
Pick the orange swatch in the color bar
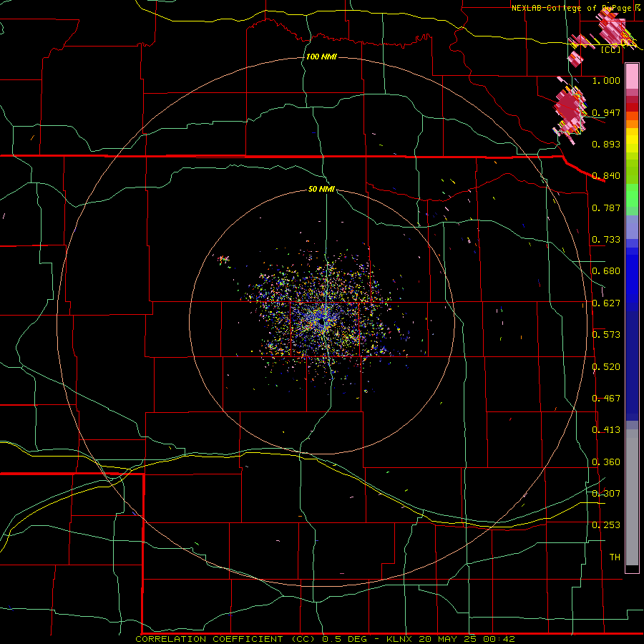[x=632, y=124]
